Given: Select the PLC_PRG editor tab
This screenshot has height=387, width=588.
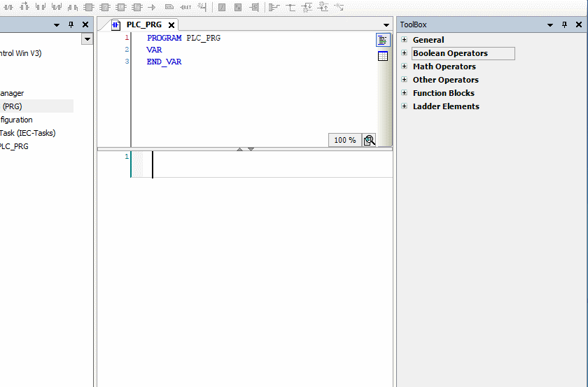Looking at the screenshot, I should pyautogui.click(x=143, y=24).
